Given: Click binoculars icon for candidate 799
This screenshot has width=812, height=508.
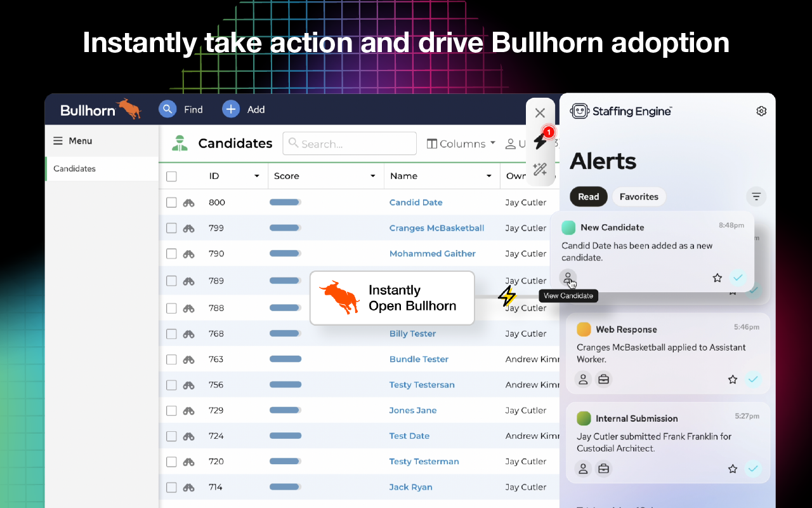Looking at the screenshot, I should pyautogui.click(x=188, y=228).
